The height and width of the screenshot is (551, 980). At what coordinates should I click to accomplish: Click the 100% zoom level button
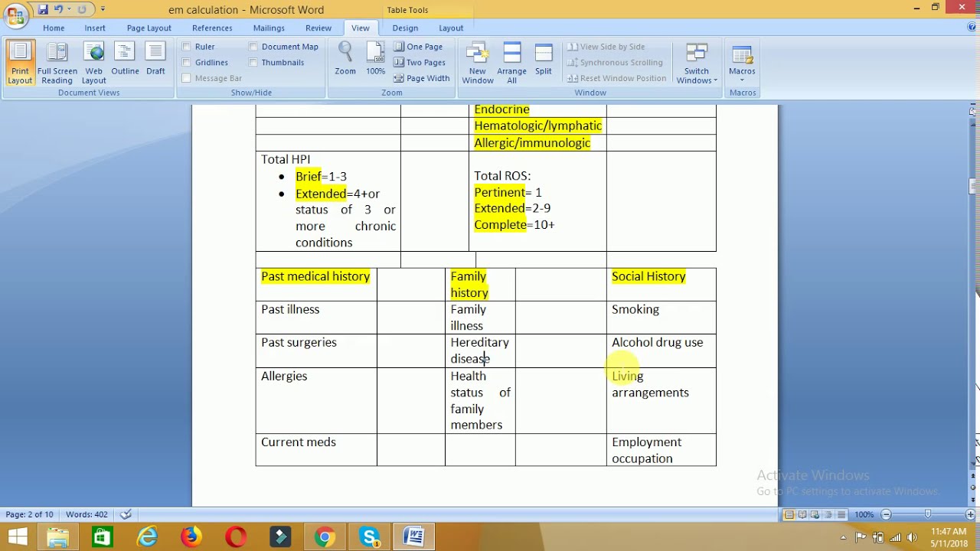pos(864,514)
